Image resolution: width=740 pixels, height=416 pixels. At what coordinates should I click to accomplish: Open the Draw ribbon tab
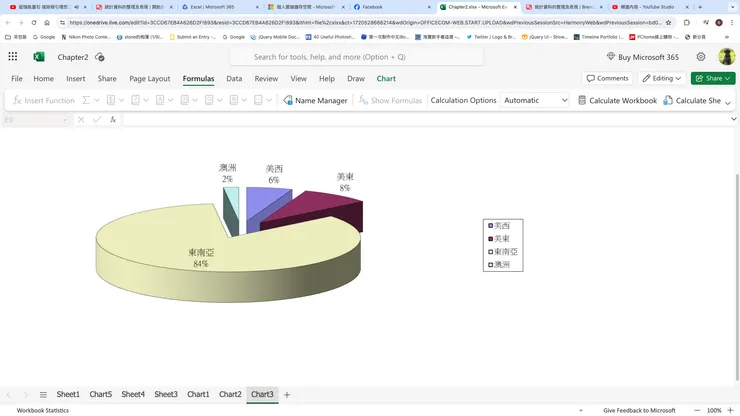coord(356,78)
